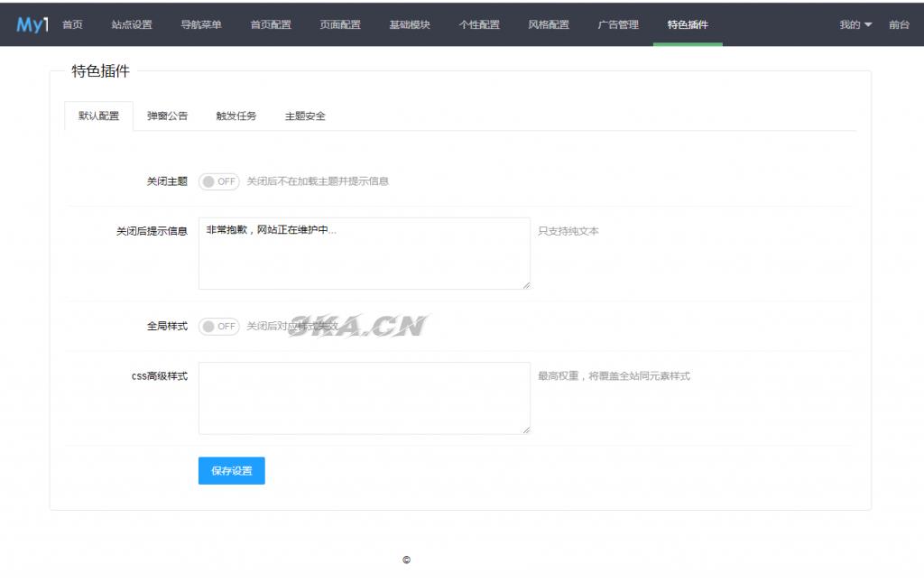
Task: Switch to the 触发任务 tab
Action: [x=236, y=116]
